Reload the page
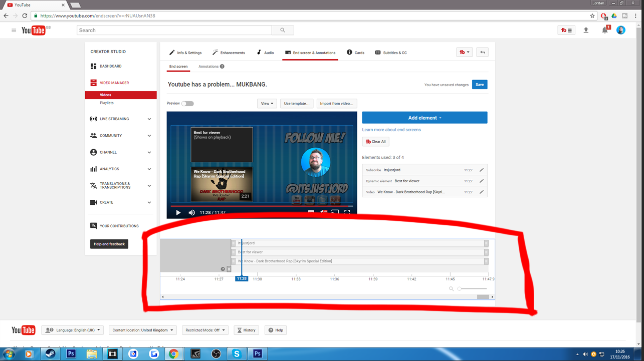This screenshot has width=644, height=361. [25, 16]
